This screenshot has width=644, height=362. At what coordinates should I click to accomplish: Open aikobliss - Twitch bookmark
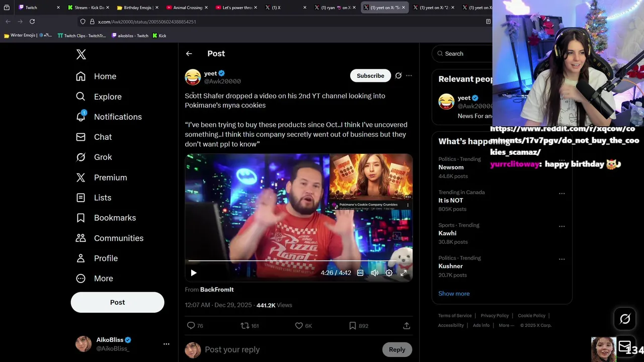pos(130,36)
